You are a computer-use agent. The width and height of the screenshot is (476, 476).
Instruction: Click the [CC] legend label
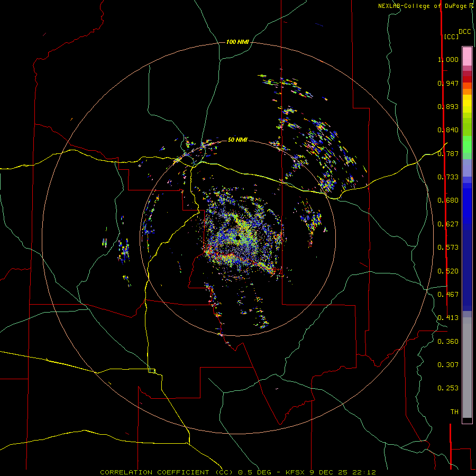tap(452, 36)
